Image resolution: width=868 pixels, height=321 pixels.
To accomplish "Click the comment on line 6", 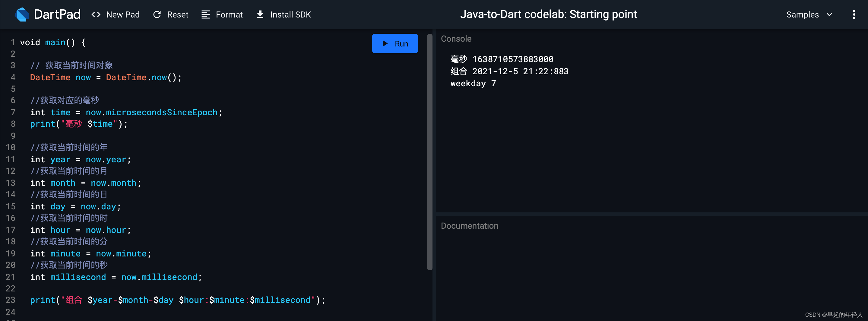I will click(65, 100).
